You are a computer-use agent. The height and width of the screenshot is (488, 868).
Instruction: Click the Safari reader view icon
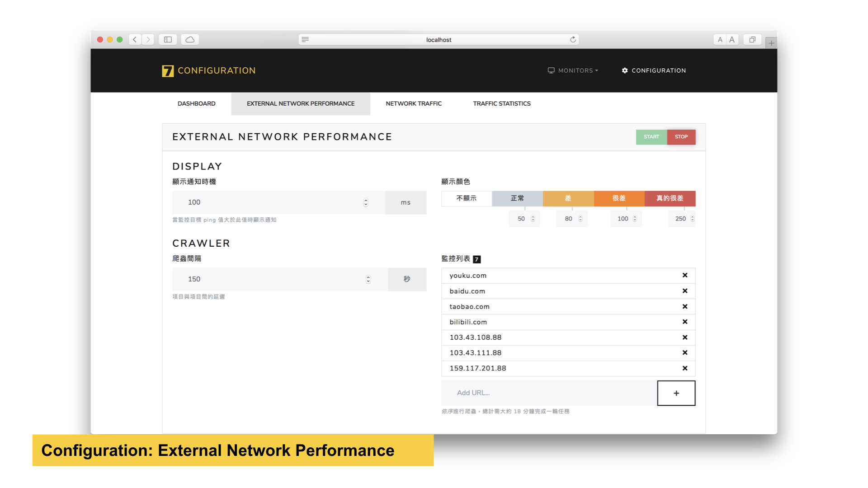tap(305, 40)
